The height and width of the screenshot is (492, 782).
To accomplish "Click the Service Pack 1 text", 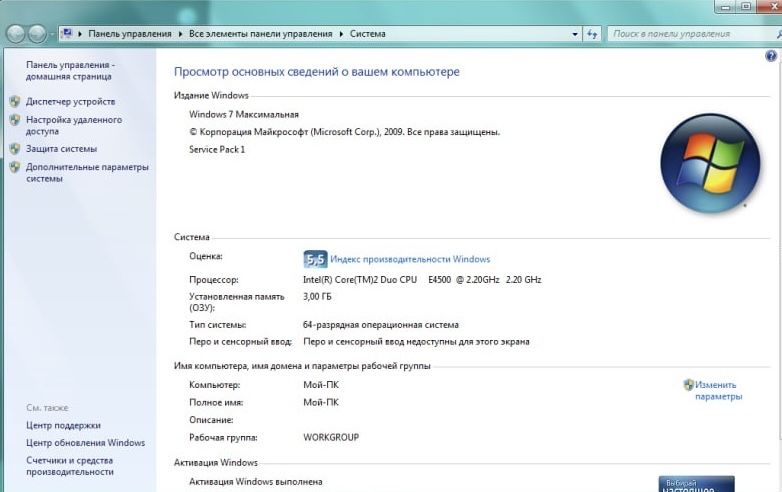I will point(217,150).
